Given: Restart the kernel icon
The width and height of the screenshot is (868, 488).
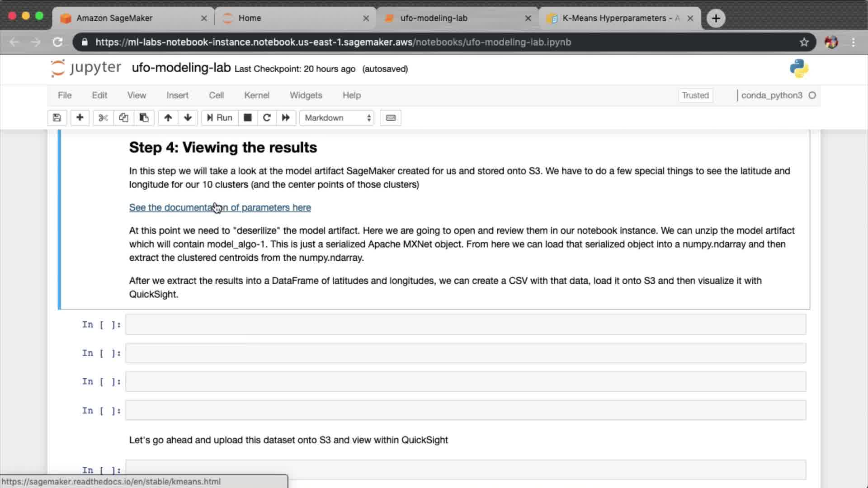Looking at the screenshot, I should (267, 118).
